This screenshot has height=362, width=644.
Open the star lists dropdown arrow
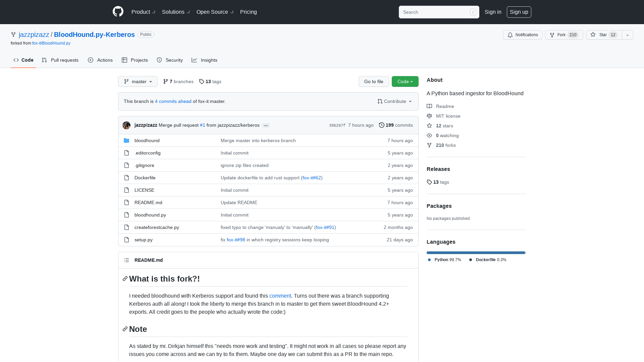pos(627,35)
